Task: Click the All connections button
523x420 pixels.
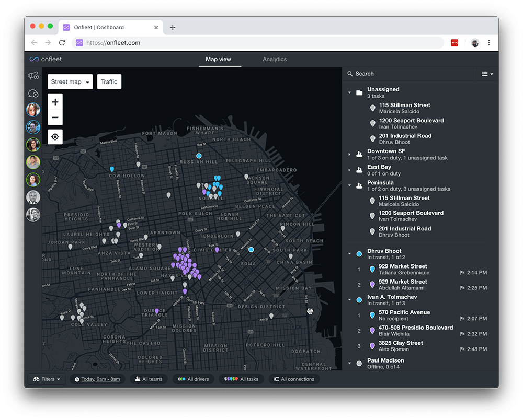Action: point(294,379)
